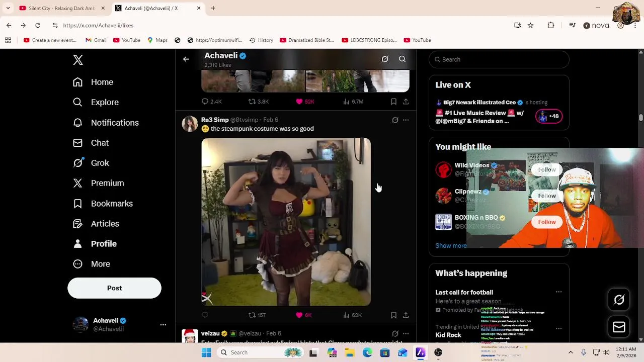Reply to the Ra3 Simp post
Viewport: 644px width, 362px height.
click(205, 315)
